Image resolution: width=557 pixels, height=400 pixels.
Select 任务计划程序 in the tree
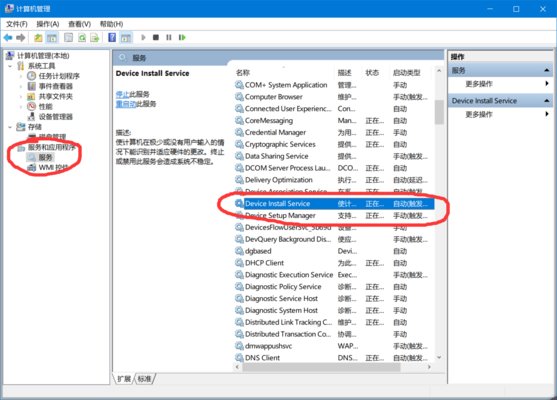[x=59, y=76]
